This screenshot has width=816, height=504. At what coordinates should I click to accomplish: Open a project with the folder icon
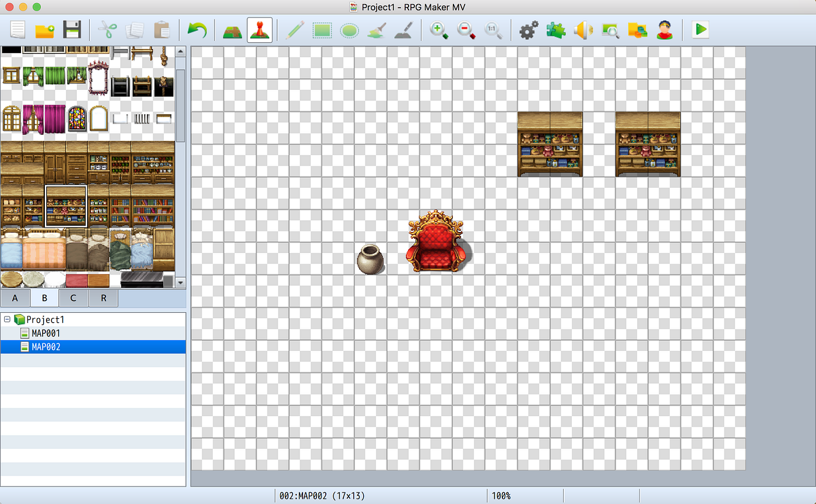coord(45,30)
